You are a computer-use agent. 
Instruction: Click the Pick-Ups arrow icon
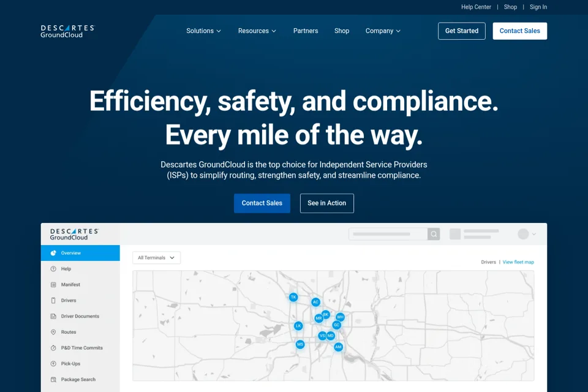pyautogui.click(x=53, y=363)
